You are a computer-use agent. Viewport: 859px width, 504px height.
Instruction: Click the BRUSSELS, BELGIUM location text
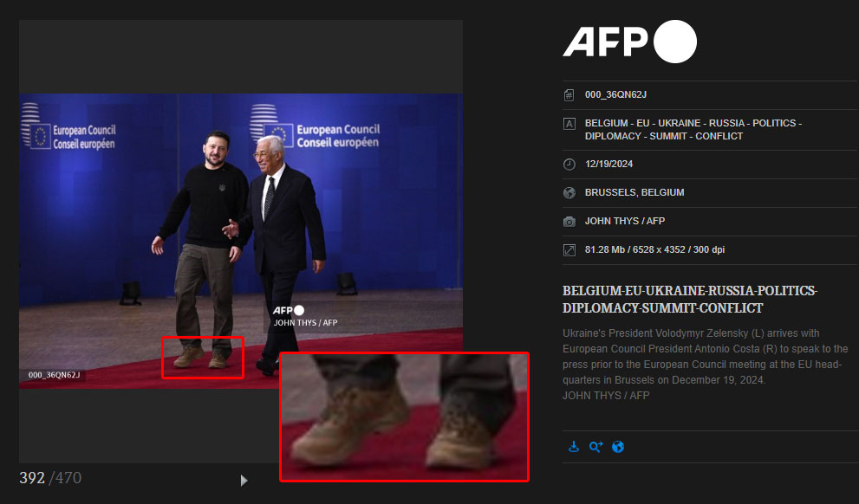coord(634,193)
